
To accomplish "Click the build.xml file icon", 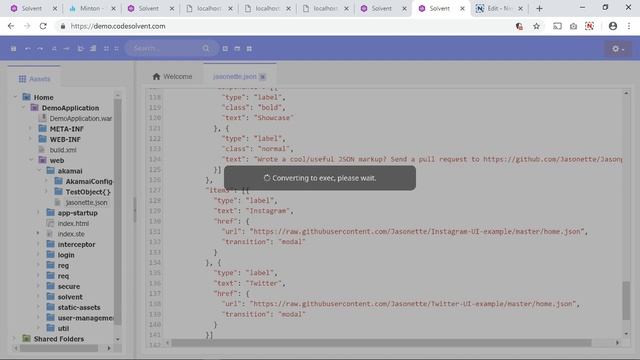I will click(42, 149).
